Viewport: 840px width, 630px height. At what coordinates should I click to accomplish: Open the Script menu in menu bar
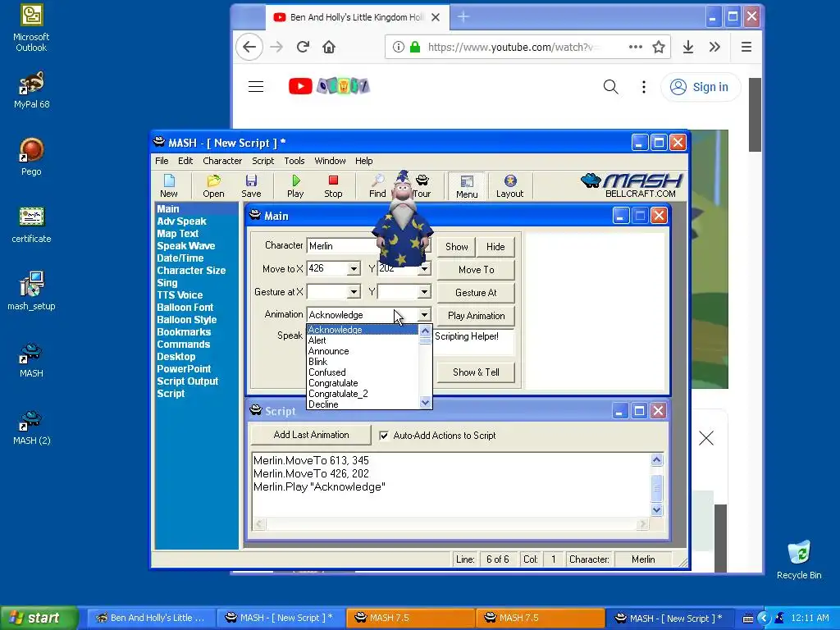[x=262, y=161]
